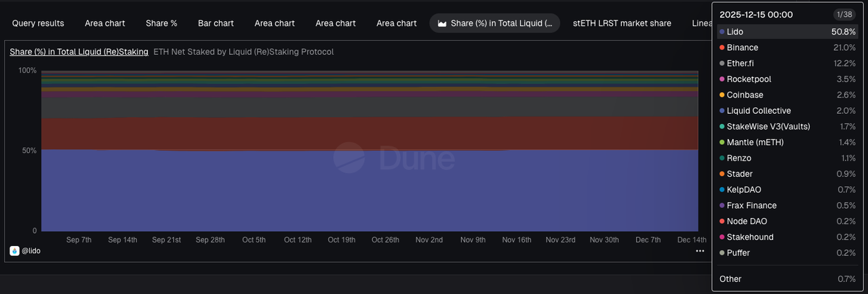Click the 50.8% value for Lido
Screen dimensions: 868x294
click(843, 32)
